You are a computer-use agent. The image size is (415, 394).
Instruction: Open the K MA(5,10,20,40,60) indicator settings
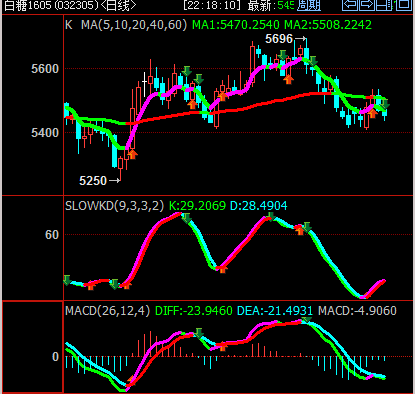coord(126,25)
